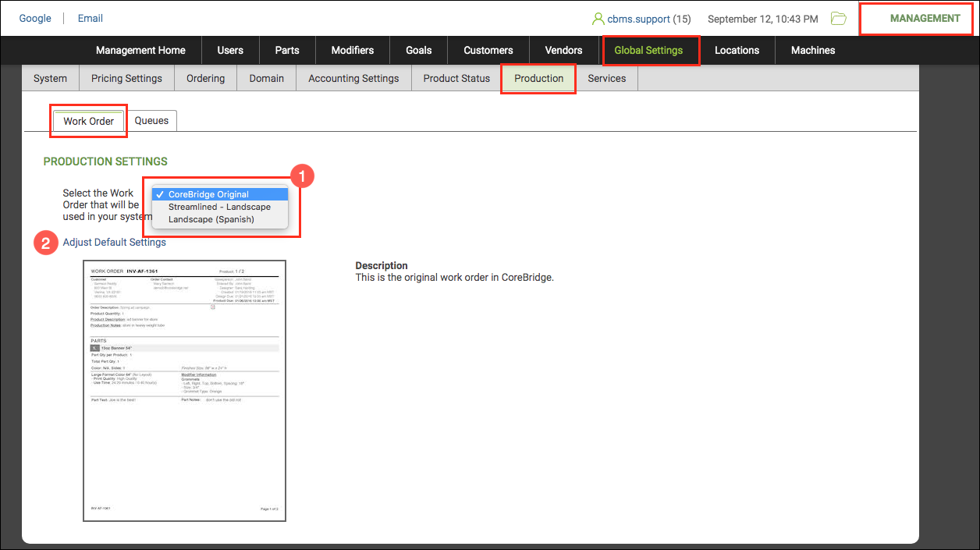The height and width of the screenshot is (550, 980).
Task: Choose Streamlined - Landscape work order option
Action: (221, 207)
